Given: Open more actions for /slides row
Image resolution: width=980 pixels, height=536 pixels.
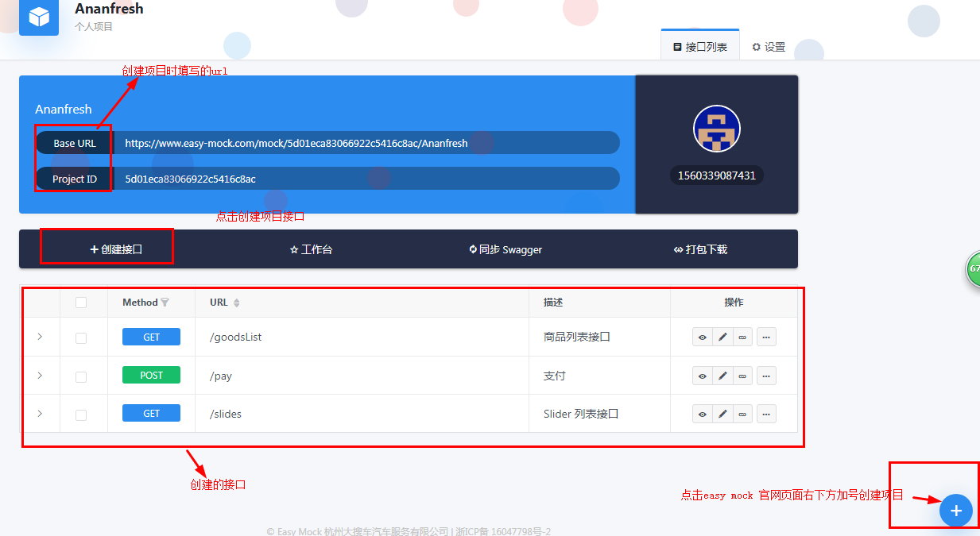Looking at the screenshot, I should [766, 414].
